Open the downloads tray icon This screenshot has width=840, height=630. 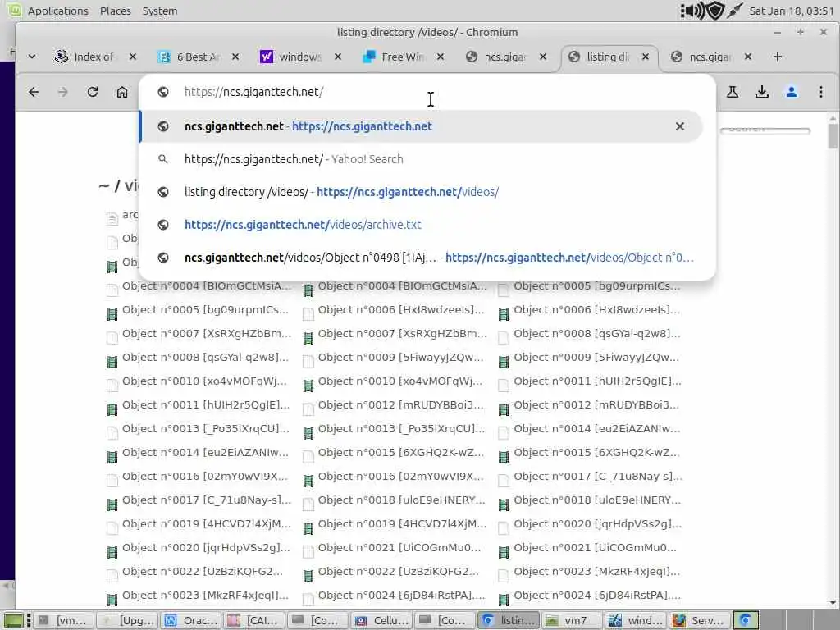coord(762,92)
